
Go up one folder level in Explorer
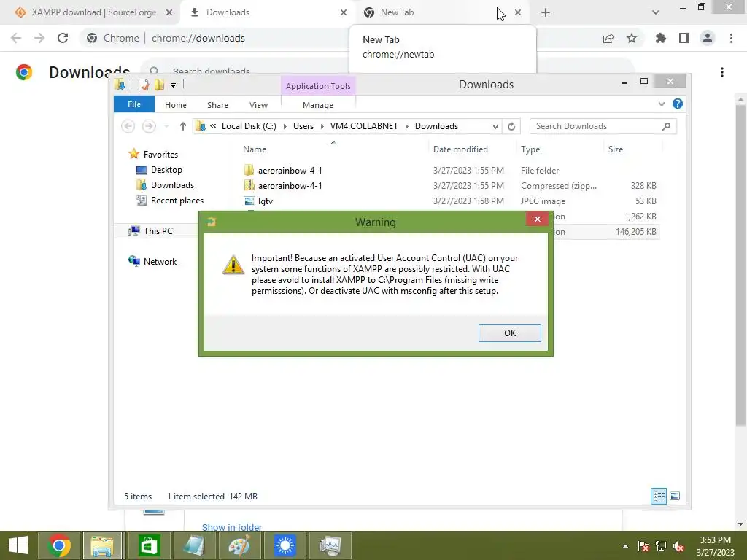(183, 126)
